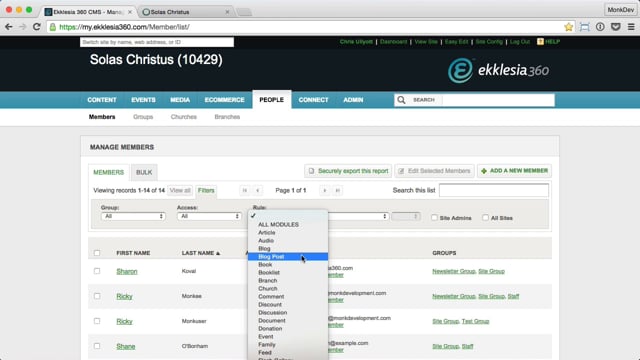
Task: Click the ekklesia360 logo
Action: click(498, 70)
